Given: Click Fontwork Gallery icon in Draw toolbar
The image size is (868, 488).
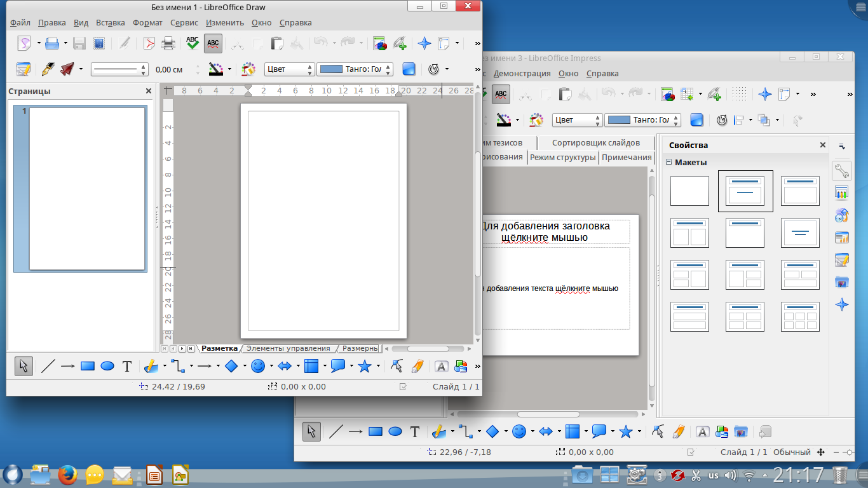Looking at the screenshot, I should 441,366.
